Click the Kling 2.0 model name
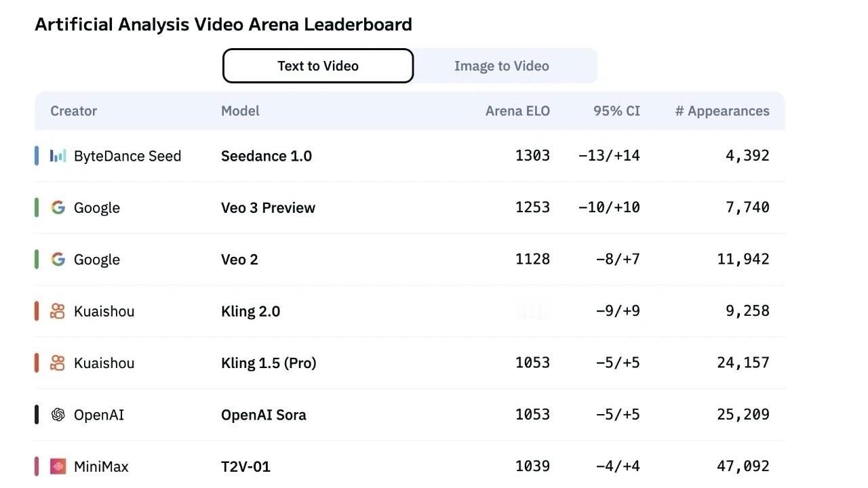The width and height of the screenshot is (868, 488). [250, 311]
